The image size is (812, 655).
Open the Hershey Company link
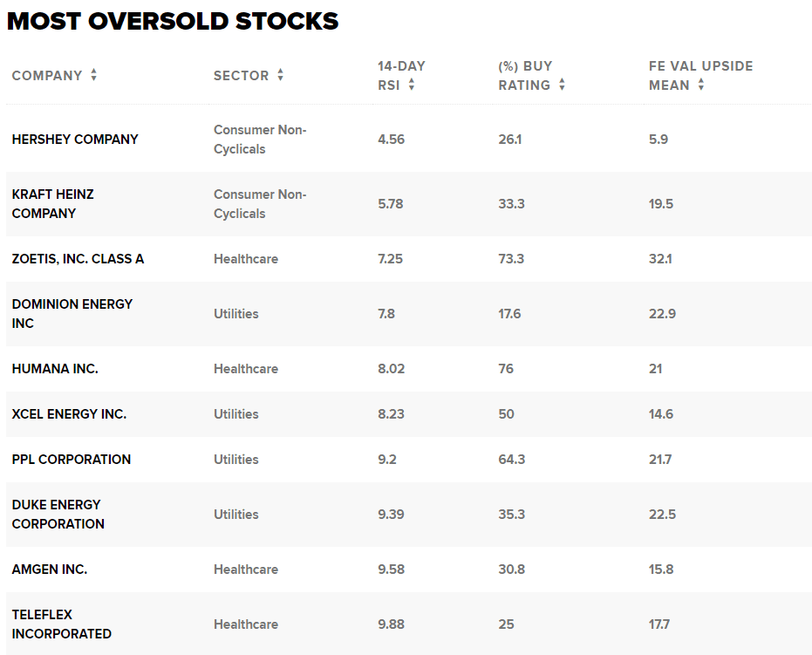(x=75, y=140)
